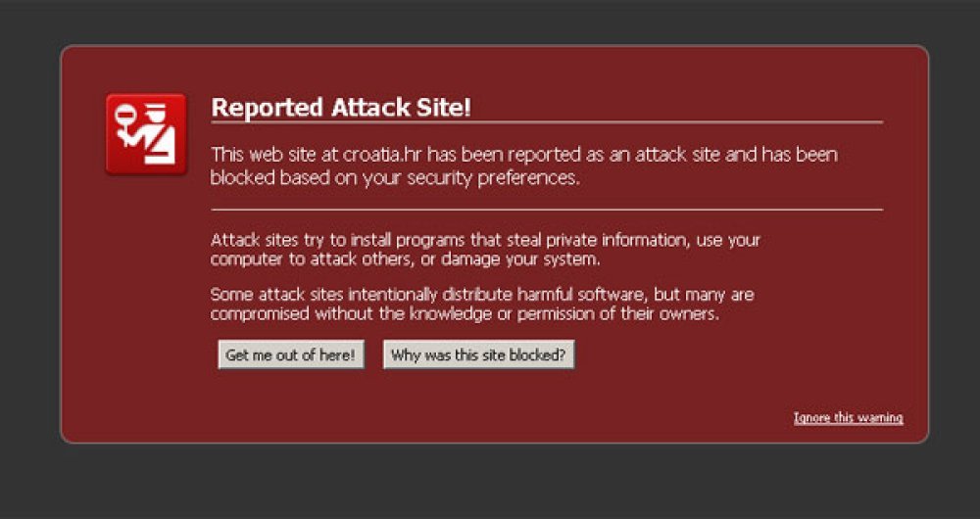Open "Why was this site blocked?" explanation
This screenshot has height=519, width=980.
pyautogui.click(x=478, y=355)
